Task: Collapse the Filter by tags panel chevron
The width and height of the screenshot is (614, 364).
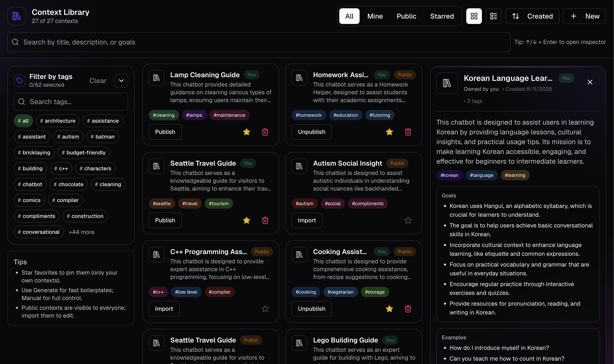Action: point(121,80)
